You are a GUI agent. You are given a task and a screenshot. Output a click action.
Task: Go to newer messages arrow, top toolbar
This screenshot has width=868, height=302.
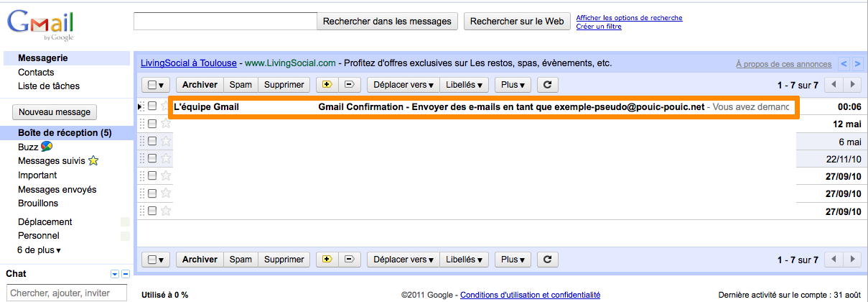[x=834, y=85]
